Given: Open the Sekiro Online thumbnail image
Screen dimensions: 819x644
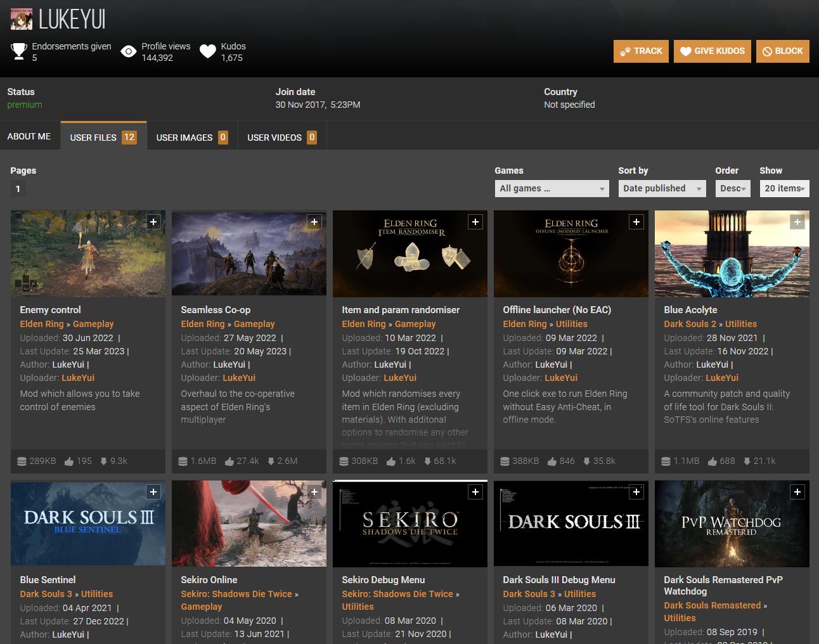Looking at the screenshot, I should [249, 524].
